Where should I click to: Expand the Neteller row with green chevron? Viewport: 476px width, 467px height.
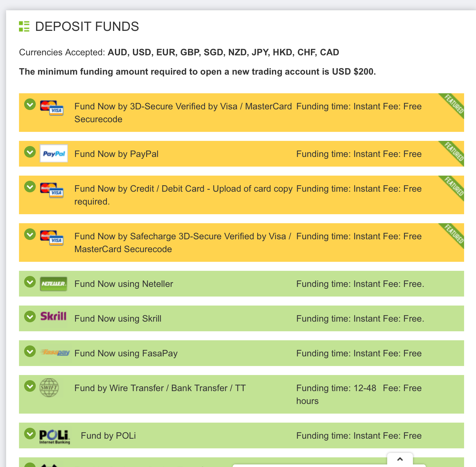click(x=30, y=282)
